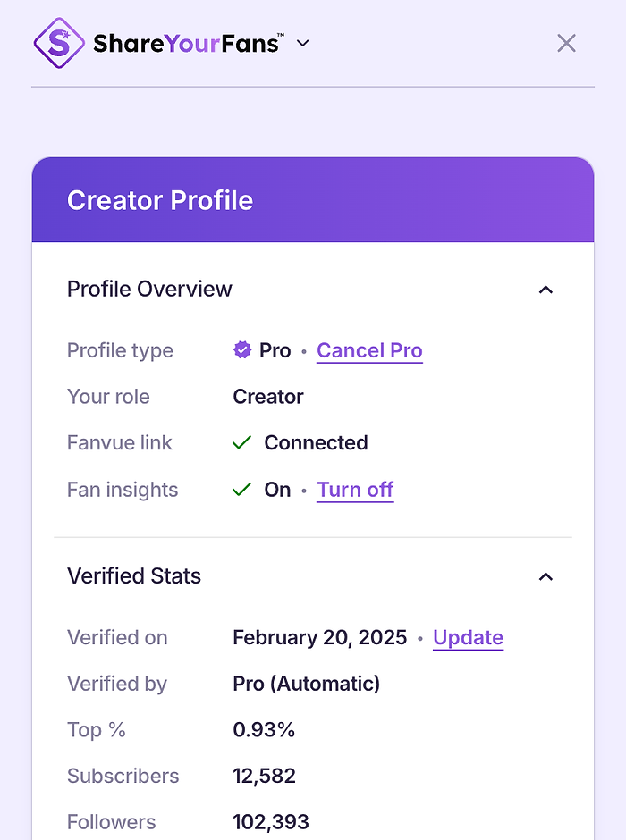The image size is (626, 840).
Task: Click the ShareYourFans brand name text
Action: (x=188, y=43)
